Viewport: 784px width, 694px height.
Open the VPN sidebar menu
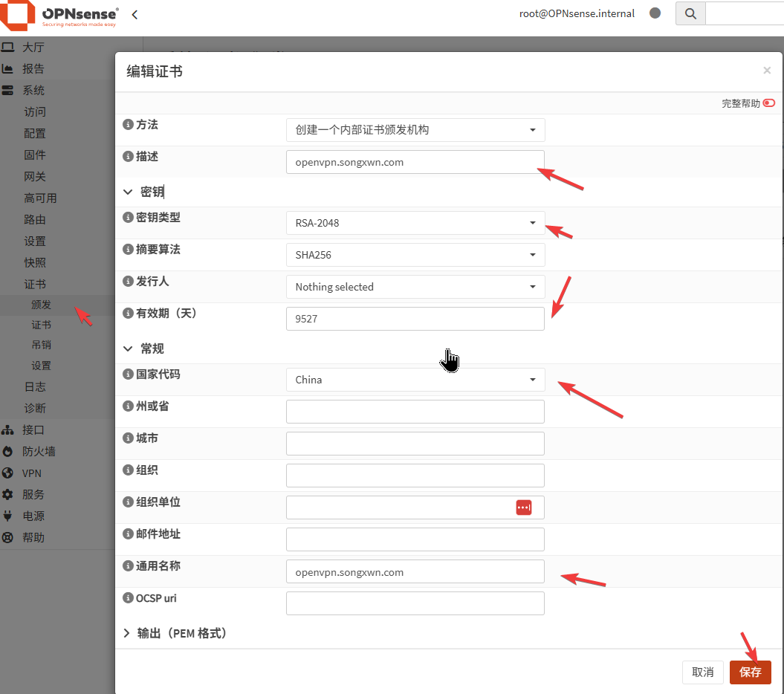31,473
